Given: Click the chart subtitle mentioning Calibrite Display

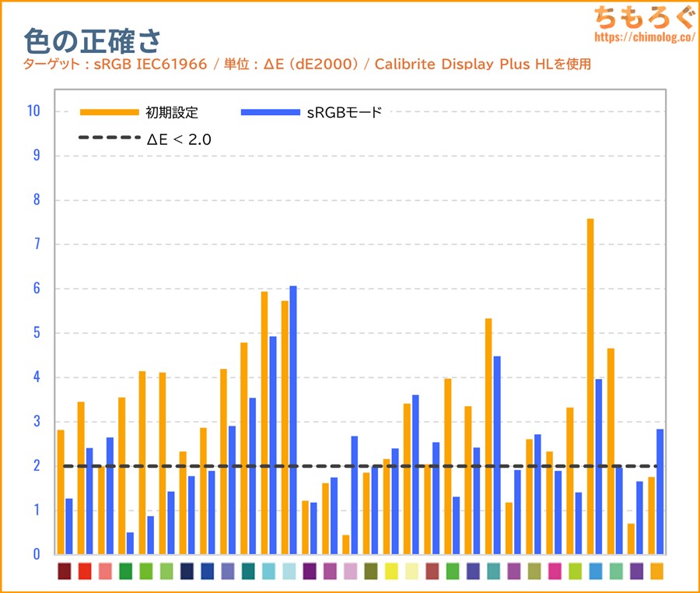Looking at the screenshot, I should coord(307,64).
